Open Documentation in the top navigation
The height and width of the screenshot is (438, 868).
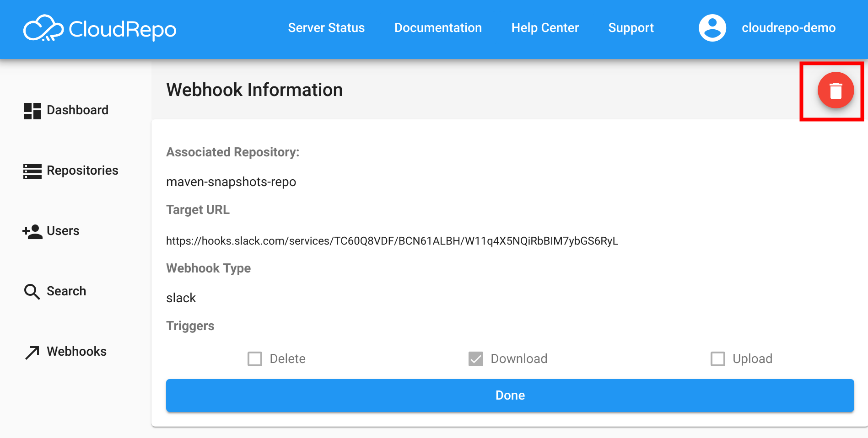coord(438,28)
